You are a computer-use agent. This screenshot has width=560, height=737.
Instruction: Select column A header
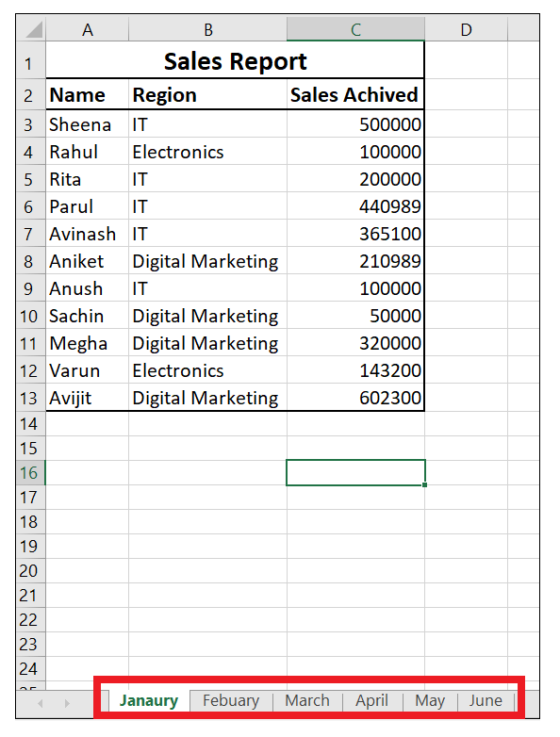pyautogui.click(x=87, y=29)
